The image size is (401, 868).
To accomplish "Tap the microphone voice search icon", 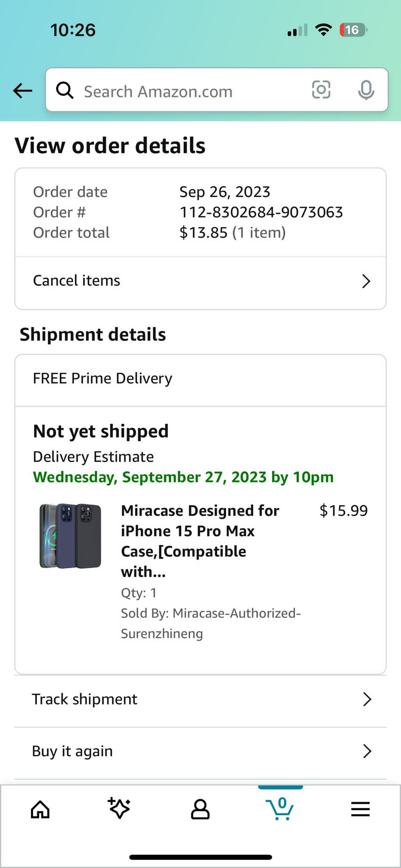I will (x=366, y=90).
